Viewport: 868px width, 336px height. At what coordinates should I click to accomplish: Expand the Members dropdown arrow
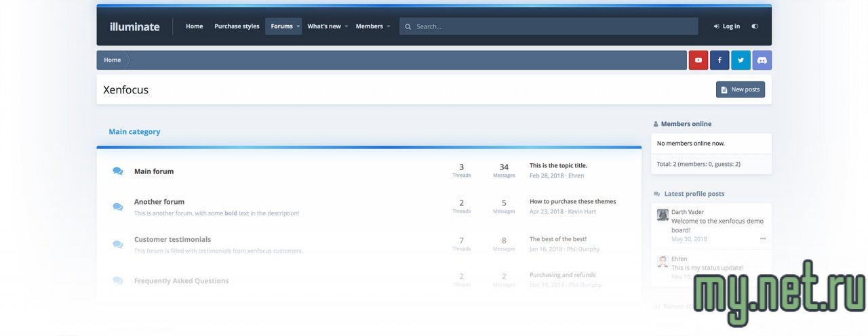pos(389,26)
